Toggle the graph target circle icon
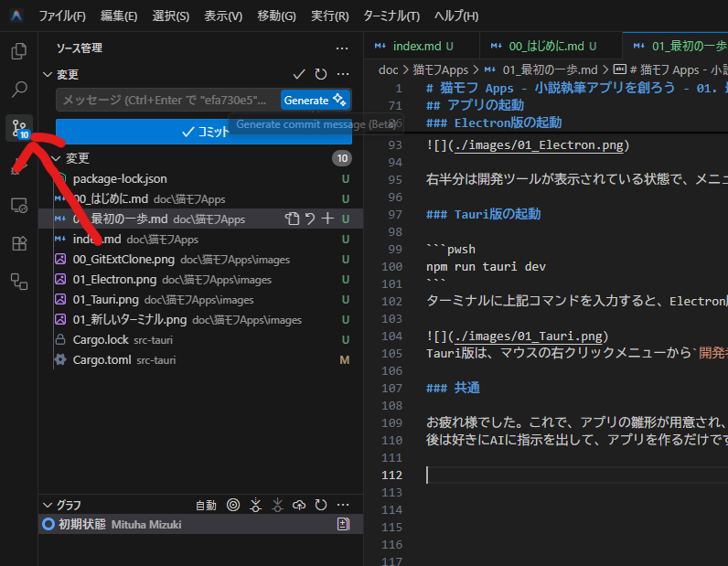This screenshot has height=566, width=728. click(x=233, y=505)
